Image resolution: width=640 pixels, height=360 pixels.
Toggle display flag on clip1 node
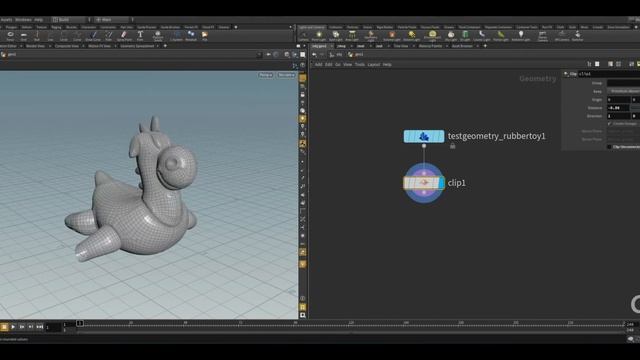pos(441,183)
